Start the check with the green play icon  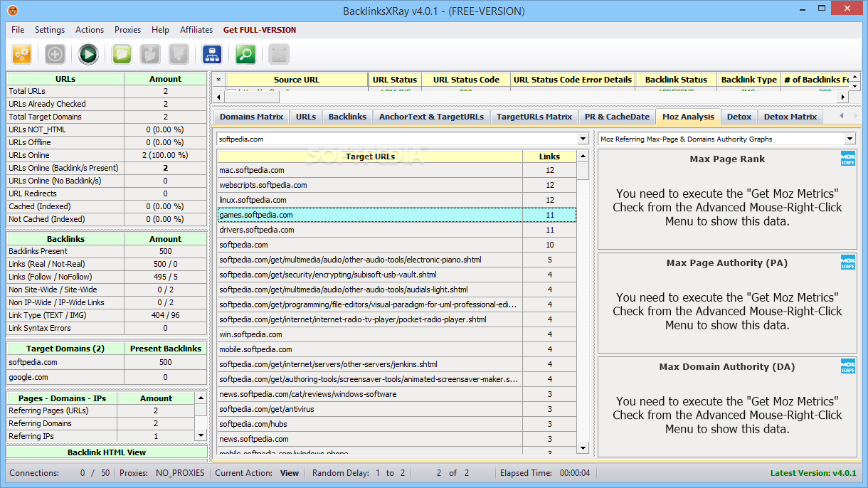point(88,54)
